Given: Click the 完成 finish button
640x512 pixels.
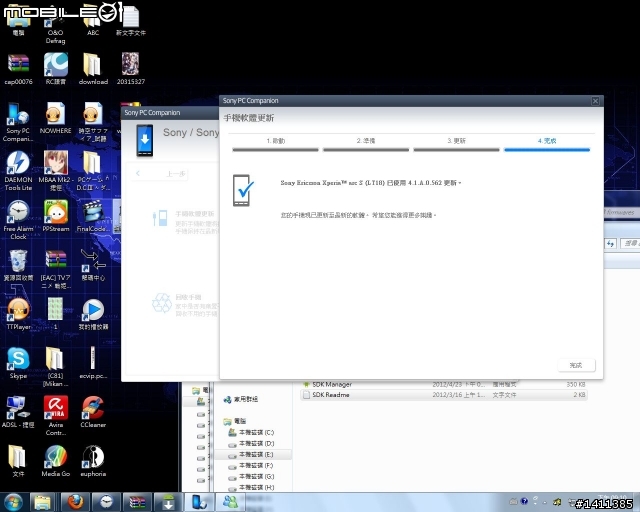Looking at the screenshot, I should pos(576,365).
